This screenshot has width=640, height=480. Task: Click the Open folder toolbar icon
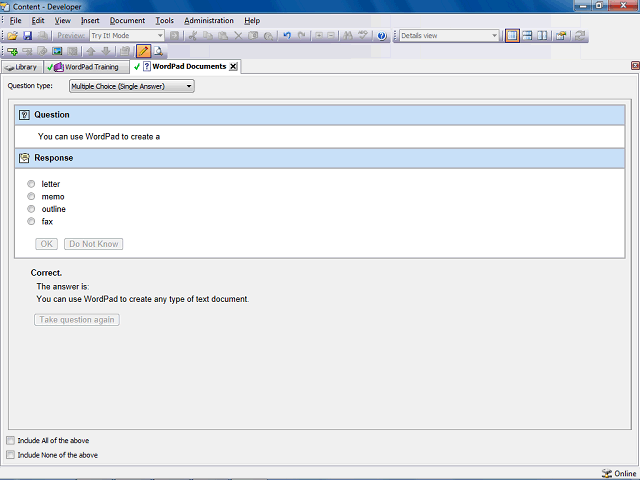coord(12,36)
